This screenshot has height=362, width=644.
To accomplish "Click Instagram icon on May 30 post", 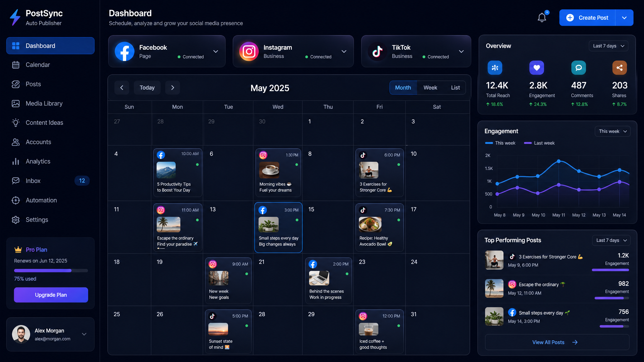I will [x=363, y=316].
